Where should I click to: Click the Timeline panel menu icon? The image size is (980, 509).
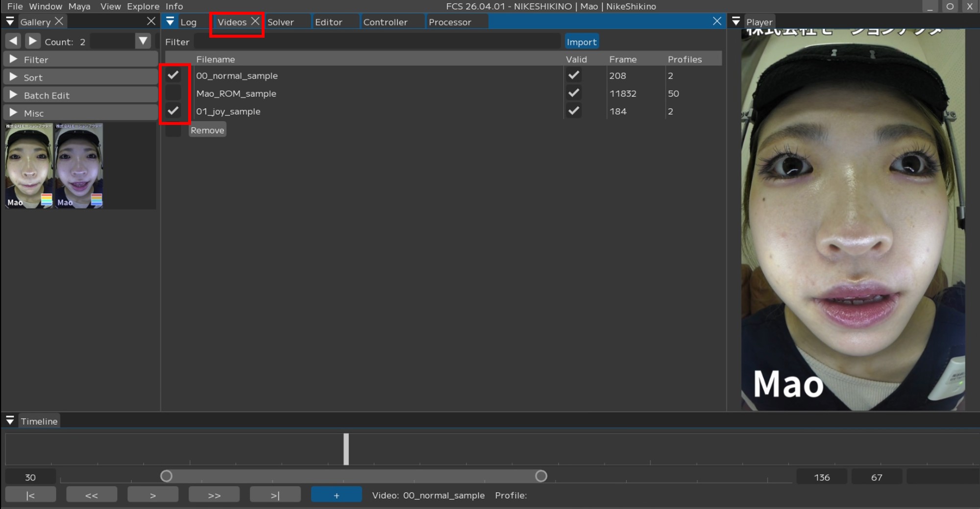[9, 420]
